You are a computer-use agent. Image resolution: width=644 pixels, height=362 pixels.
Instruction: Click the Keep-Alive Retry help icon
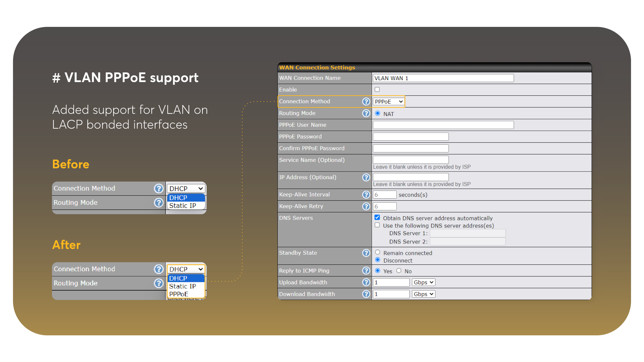pyautogui.click(x=366, y=206)
